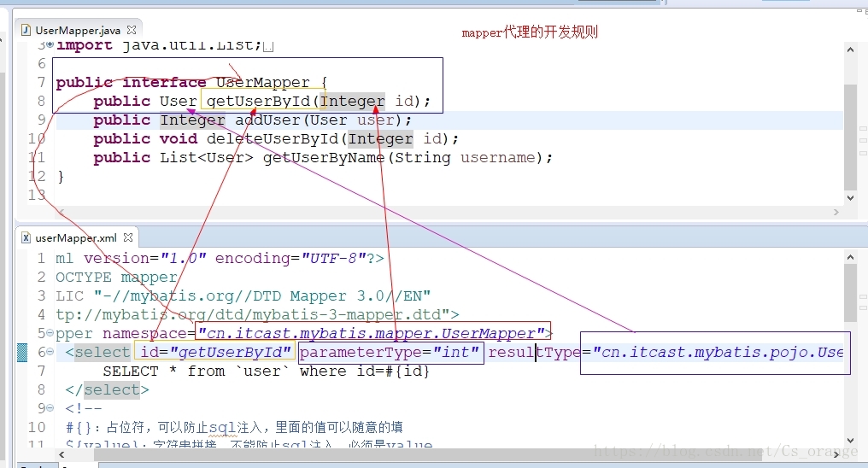
Task: Switch to the userMapper.xml editor tab
Action: [76, 238]
